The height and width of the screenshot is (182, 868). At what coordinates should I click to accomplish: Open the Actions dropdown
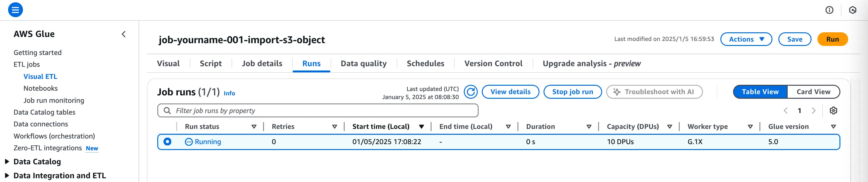(746, 39)
